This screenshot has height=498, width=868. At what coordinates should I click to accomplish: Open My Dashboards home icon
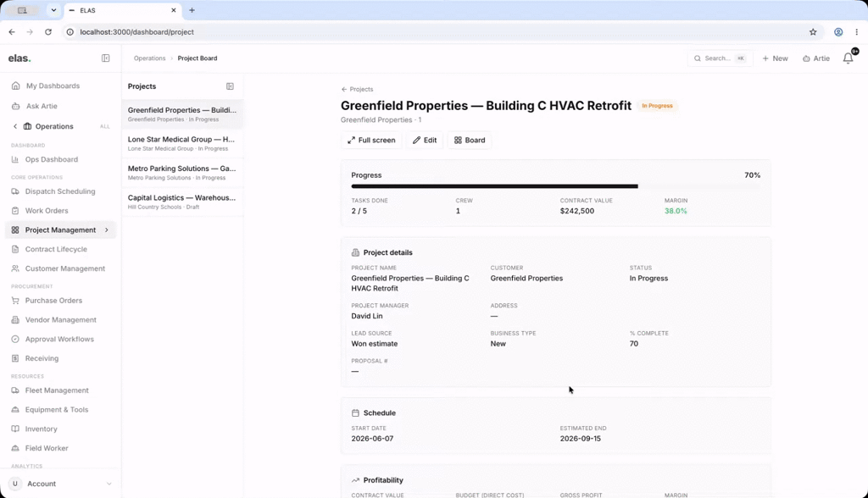[x=15, y=86]
